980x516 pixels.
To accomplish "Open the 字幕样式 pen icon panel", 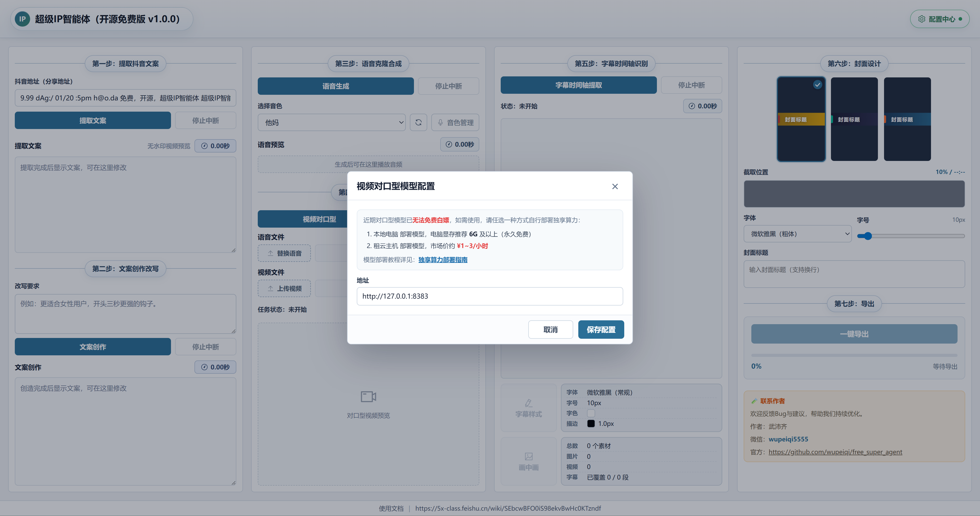I will [529, 408].
